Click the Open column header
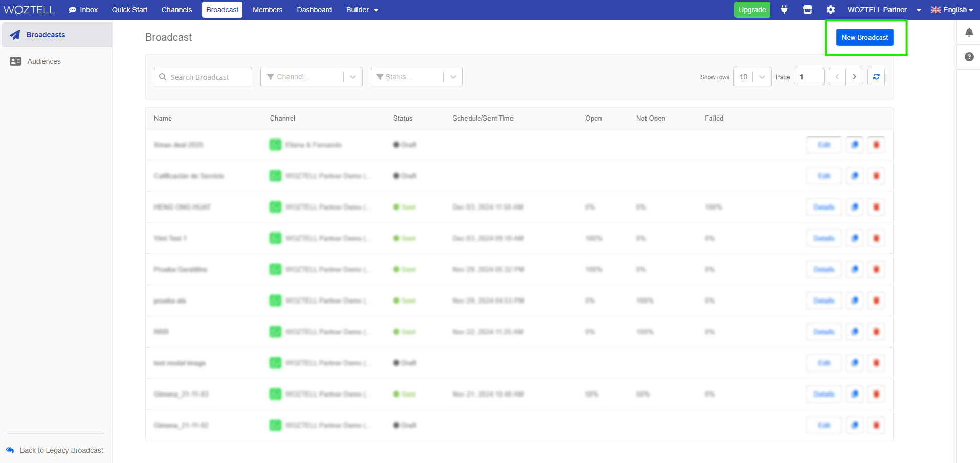980x463 pixels. (593, 118)
